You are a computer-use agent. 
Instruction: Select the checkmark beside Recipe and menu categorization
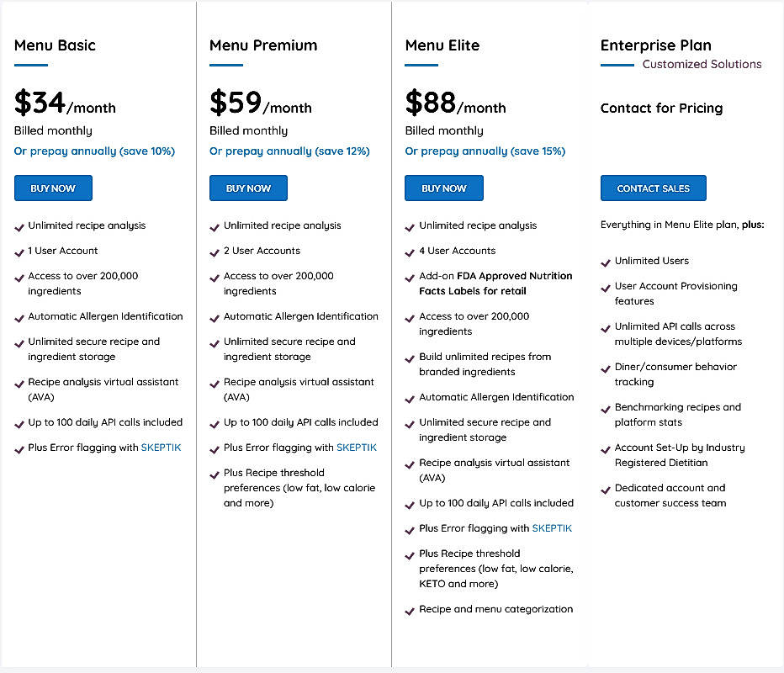click(409, 609)
